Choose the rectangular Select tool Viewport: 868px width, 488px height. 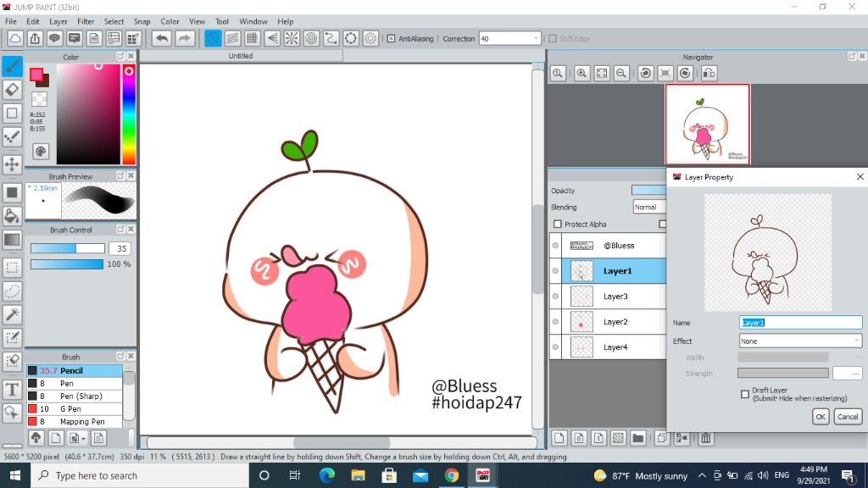[x=12, y=268]
